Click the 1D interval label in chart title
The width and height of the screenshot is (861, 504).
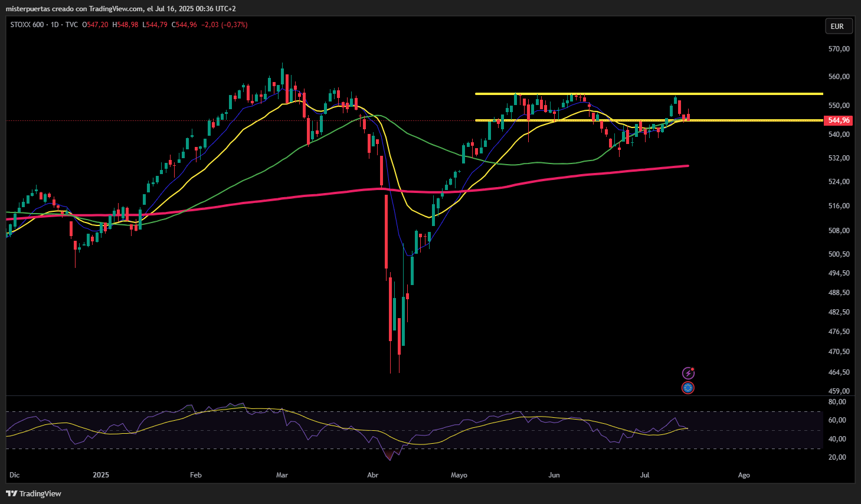point(55,25)
